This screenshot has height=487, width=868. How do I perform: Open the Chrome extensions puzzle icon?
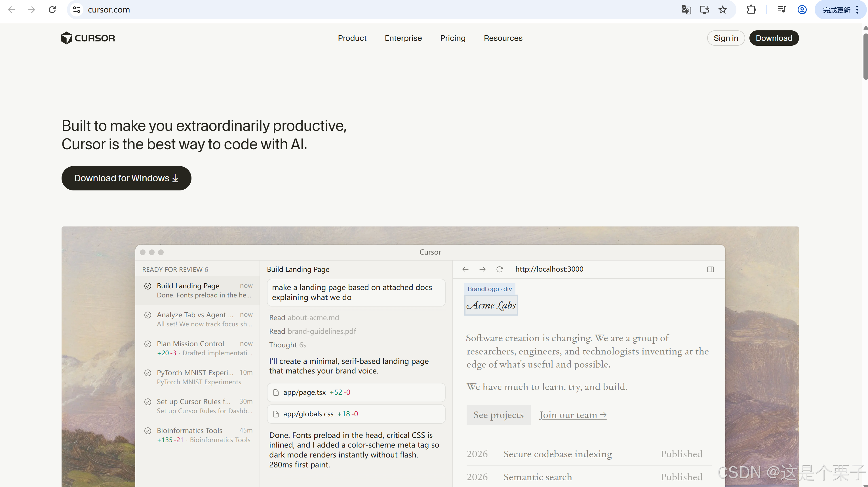point(751,10)
